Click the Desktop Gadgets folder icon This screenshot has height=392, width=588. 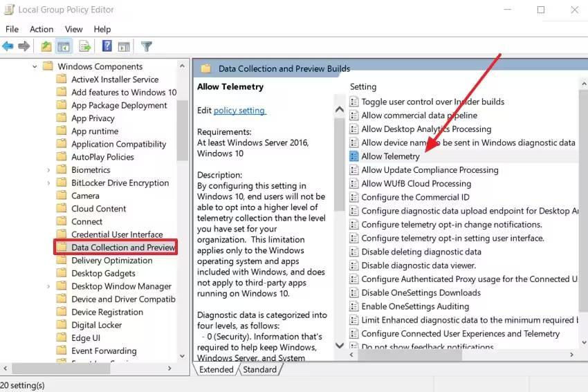pyautogui.click(x=61, y=273)
